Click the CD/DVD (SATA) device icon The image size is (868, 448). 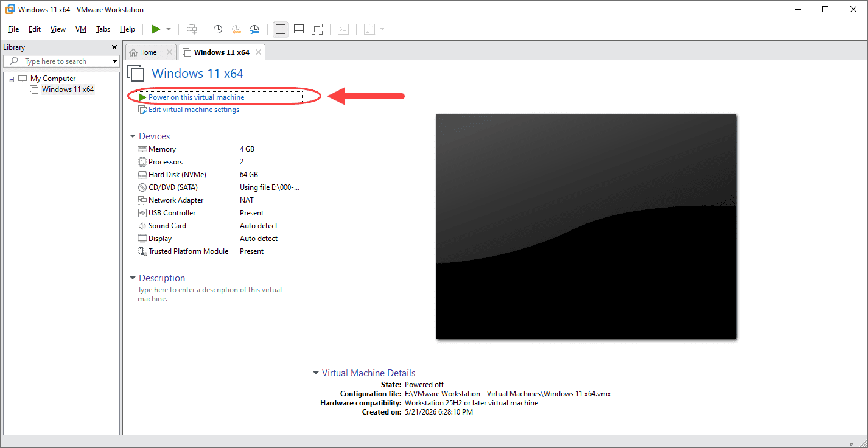(142, 187)
